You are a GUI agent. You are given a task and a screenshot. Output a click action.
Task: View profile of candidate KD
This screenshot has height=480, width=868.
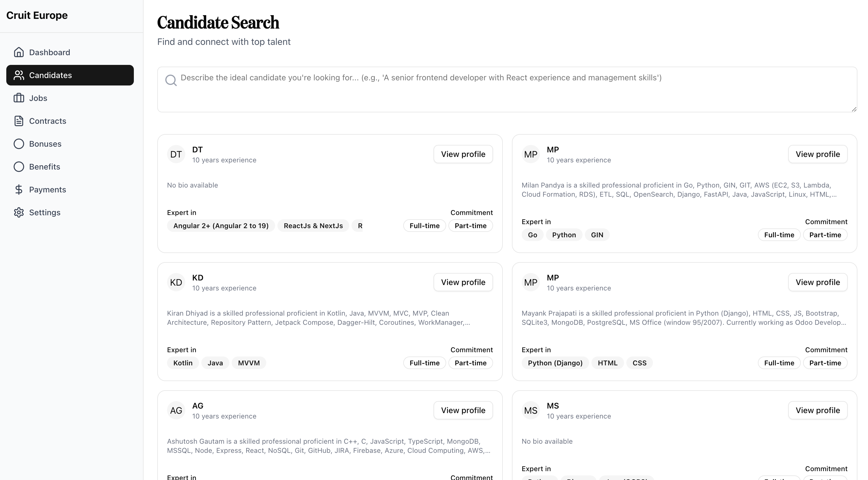463,282
